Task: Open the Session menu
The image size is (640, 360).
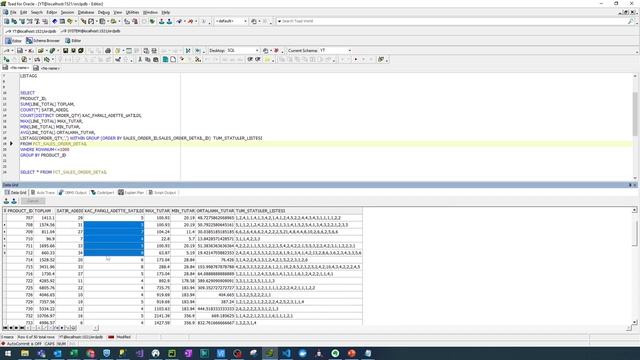Action: (67, 12)
